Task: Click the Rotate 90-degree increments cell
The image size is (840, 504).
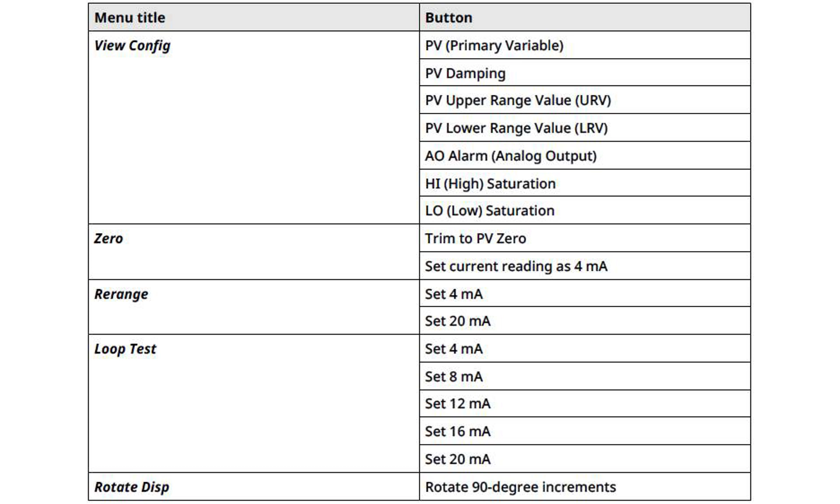Action: point(585,486)
